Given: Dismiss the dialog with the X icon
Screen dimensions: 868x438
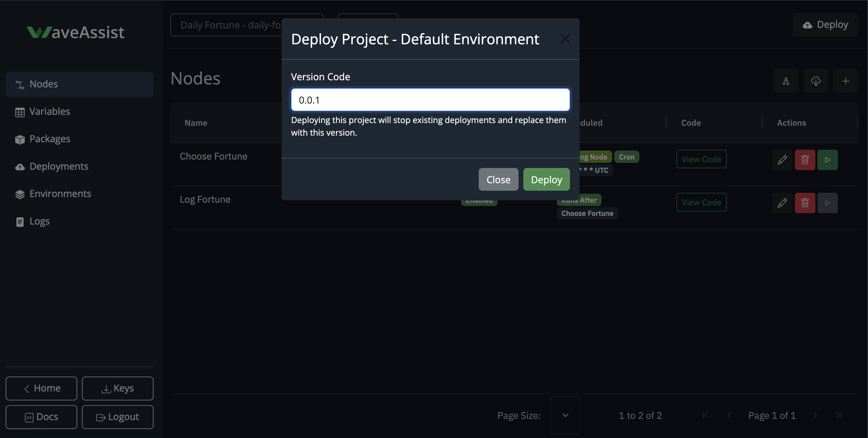Looking at the screenshot, I should click(x=565, y=38).
